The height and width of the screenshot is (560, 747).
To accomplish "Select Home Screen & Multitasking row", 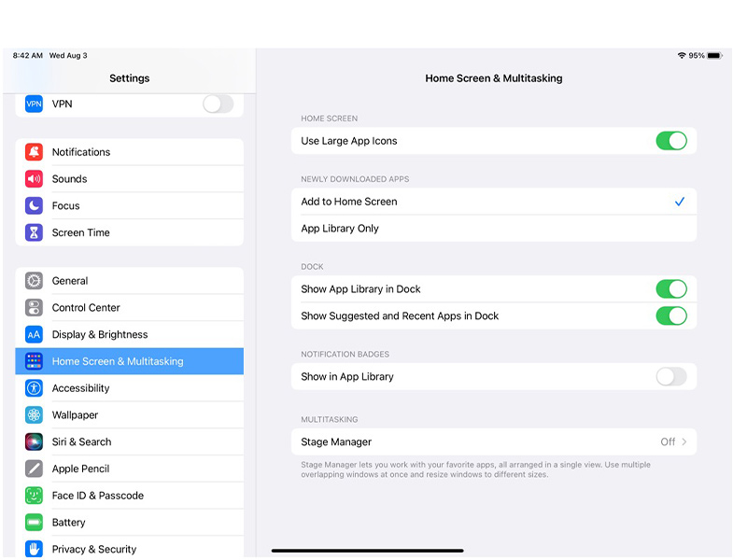I will 130,361.
